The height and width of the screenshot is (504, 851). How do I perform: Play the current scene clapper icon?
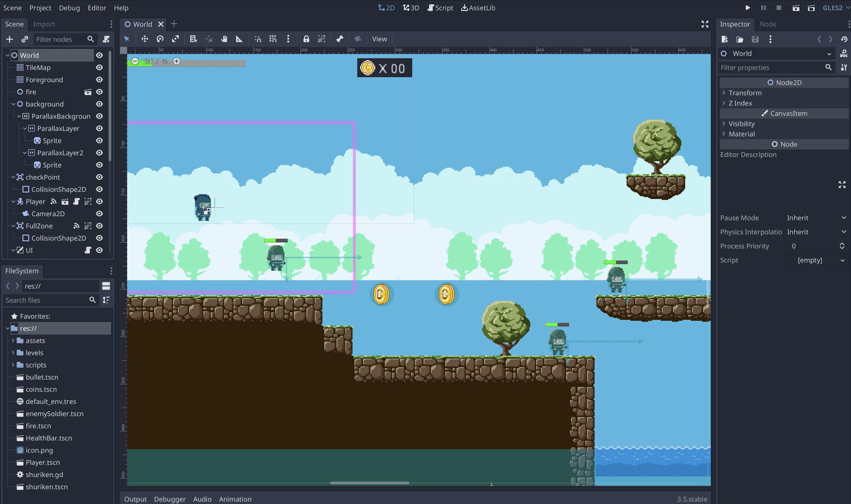tap(796, 8)
